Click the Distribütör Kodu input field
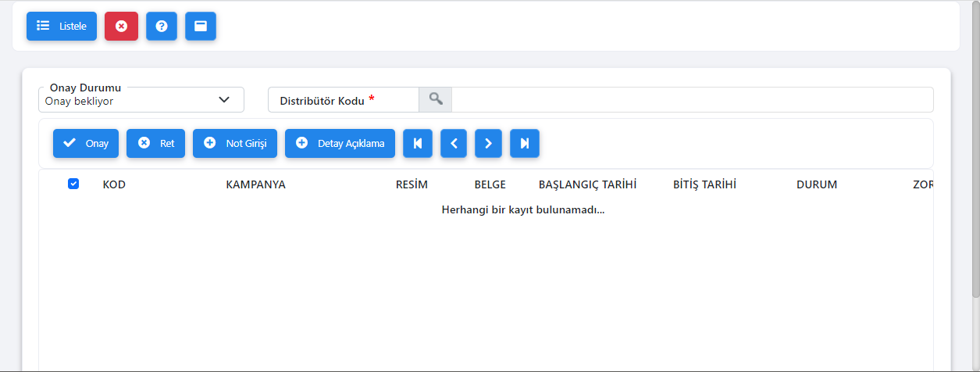This screenshot has width=980, height=372. coord(692,99)
